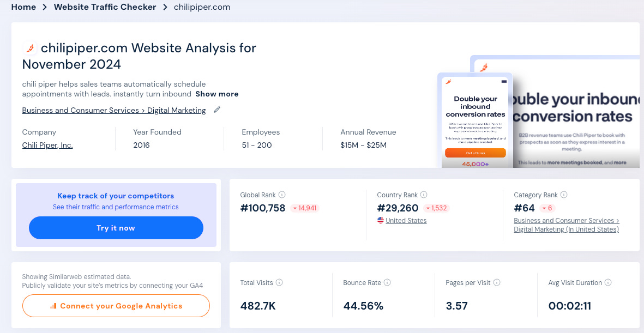Viewport: 644px width, 333px height.
Task: Click the page title chilipiper.com Website Analysis
Action: pyautogui.click(x=139, y=56)
